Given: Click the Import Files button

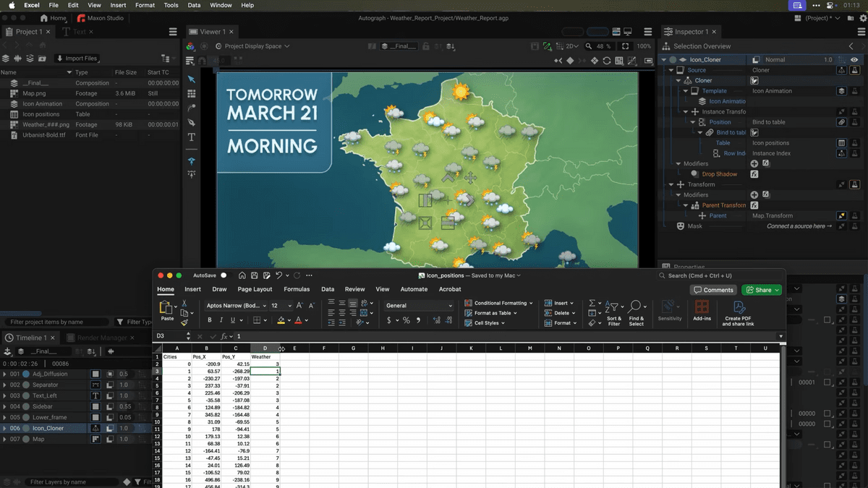Looking at the screenshot, I should (x=76, y=59).
